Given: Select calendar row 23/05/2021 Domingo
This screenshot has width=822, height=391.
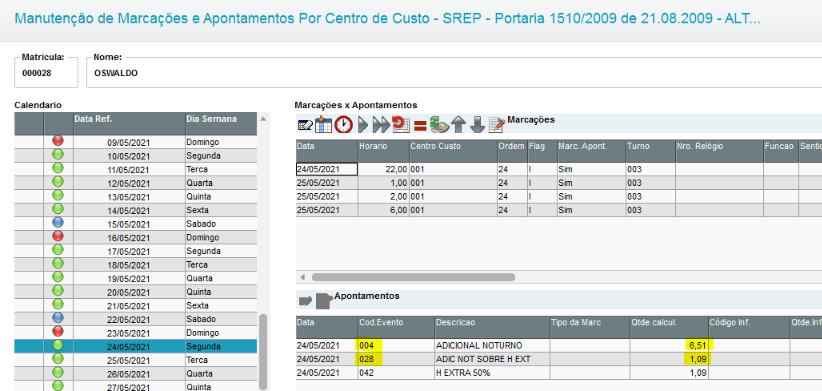Looking at the screenshot, I should pos(136,333).
